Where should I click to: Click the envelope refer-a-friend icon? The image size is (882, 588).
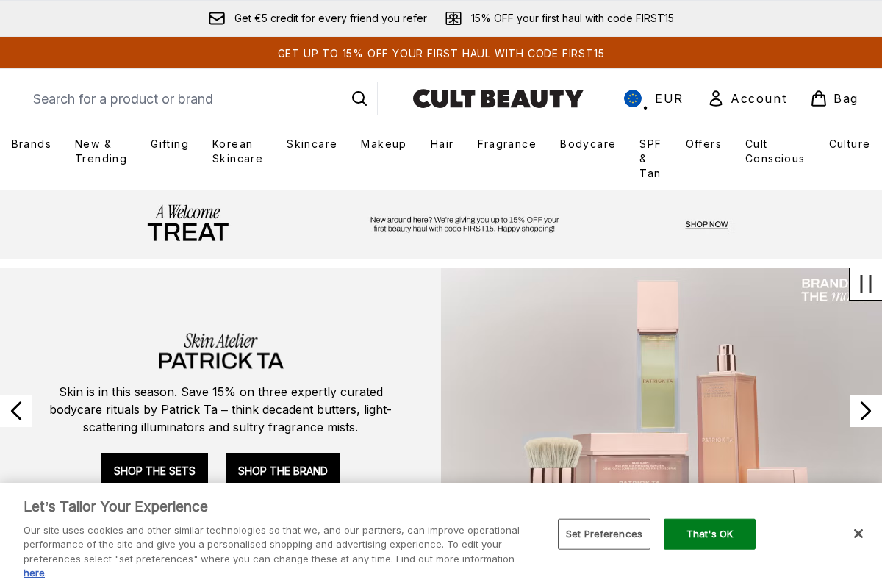[217, 18]
